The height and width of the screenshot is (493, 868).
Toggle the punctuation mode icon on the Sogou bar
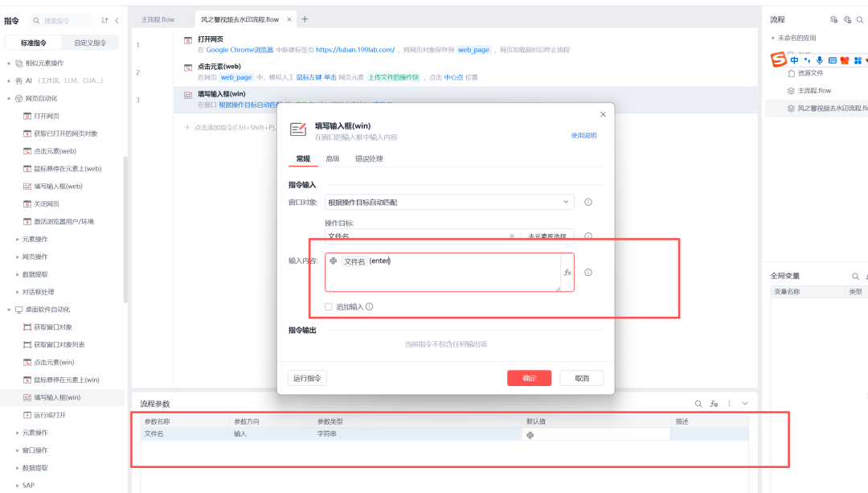(x=807, y=60)
